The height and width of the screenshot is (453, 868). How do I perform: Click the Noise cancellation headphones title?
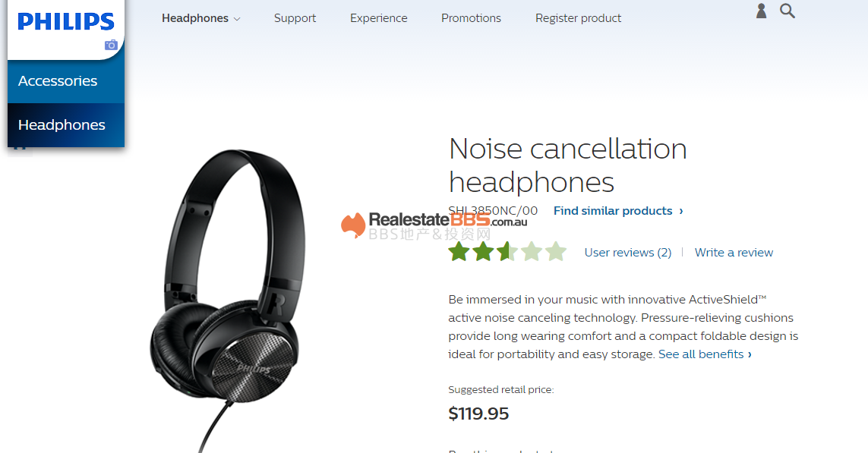[x=567, y=165]
